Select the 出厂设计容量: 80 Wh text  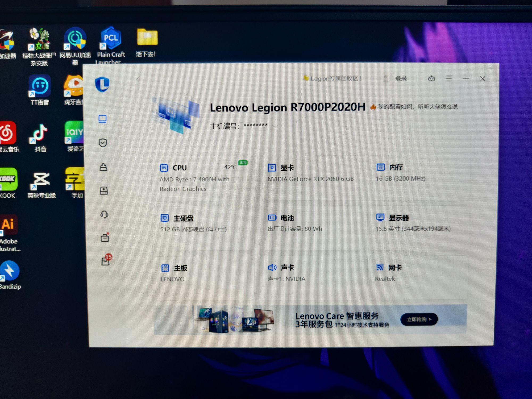point(295,229)
